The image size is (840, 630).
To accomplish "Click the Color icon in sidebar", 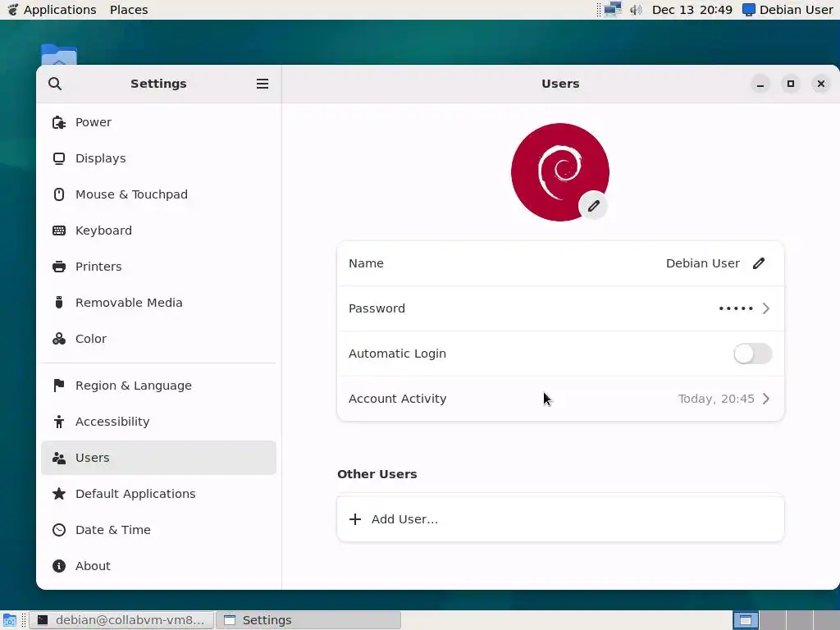I will point(59,339).
